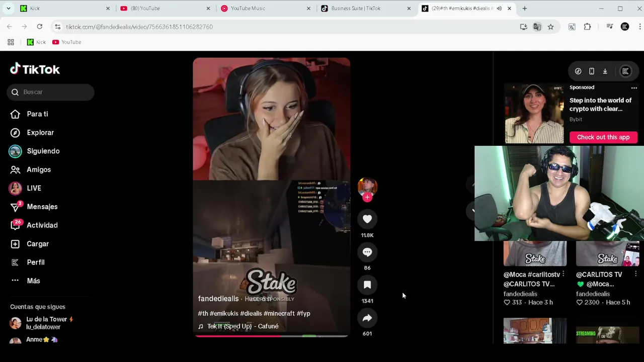Image resolution: width=644 pixels, height=362 pixels.
Task: Open fandediealis username on the video
Action: pyautogui.click(x=218, y=299)
